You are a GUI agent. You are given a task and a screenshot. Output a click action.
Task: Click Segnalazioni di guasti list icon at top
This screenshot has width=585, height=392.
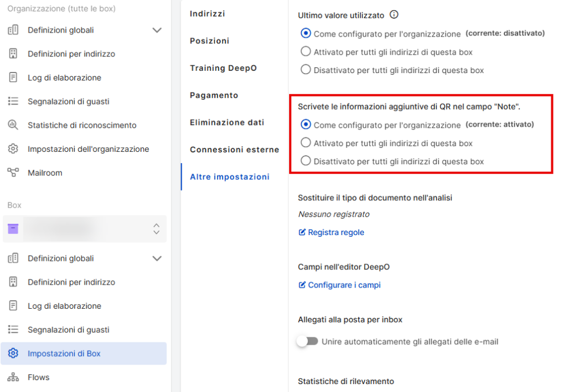[x=13, y=101]
